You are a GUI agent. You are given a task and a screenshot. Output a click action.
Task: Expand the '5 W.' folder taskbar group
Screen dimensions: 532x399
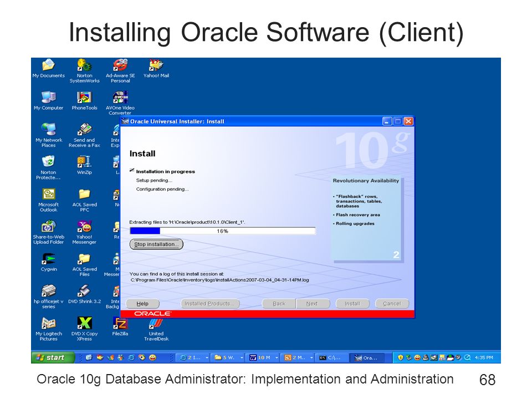(x=228, y=357)
